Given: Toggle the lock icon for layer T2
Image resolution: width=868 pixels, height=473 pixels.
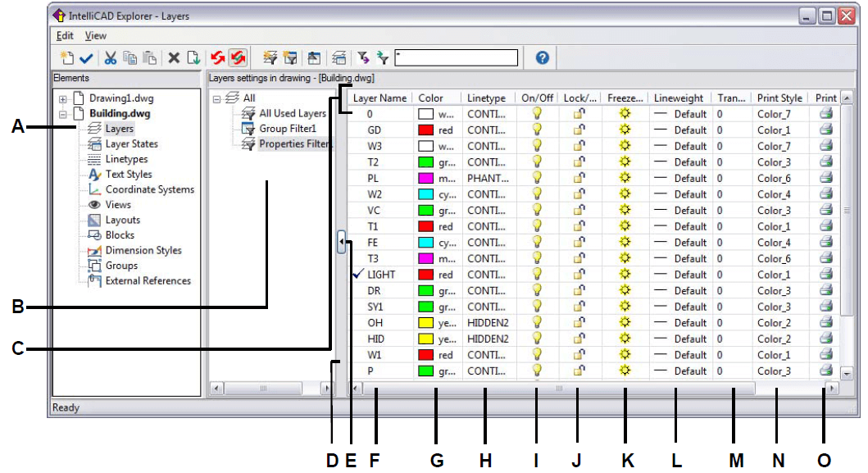Looking at the screenshot, I should click(579, 162).
